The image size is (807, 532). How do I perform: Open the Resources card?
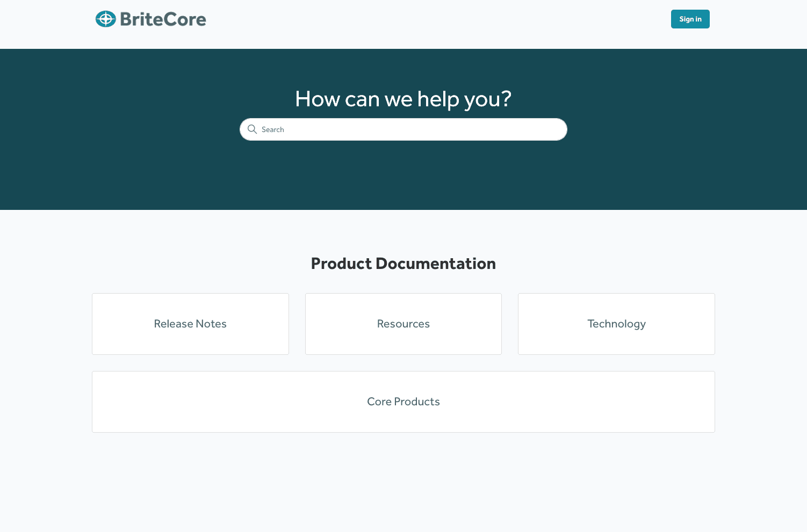[x=403, y=324]
